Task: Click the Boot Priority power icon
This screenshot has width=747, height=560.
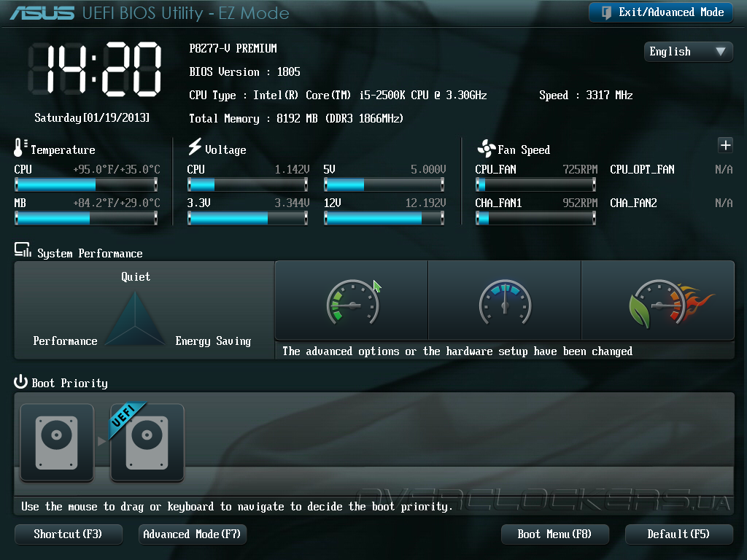Action: [x=20, y=381]
